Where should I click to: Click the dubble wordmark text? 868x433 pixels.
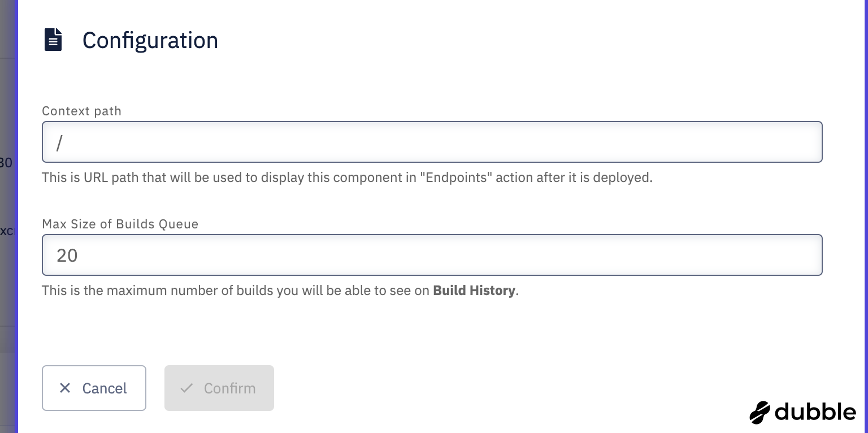[x=815, y=412]
